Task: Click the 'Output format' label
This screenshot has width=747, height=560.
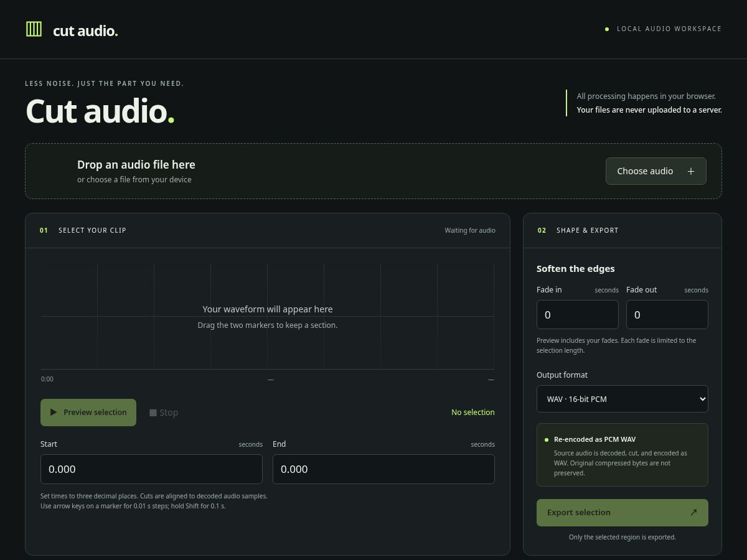Action: [x=562, y=375]
